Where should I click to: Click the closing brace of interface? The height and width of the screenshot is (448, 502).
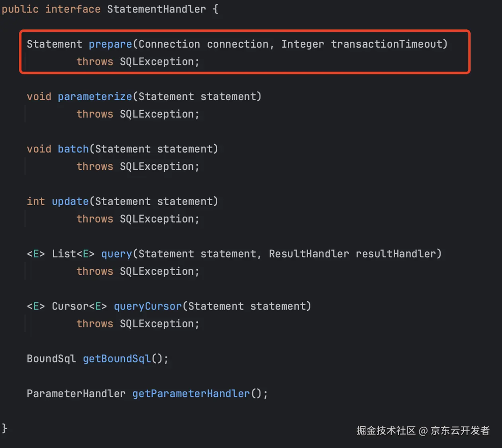coord(4,429)
